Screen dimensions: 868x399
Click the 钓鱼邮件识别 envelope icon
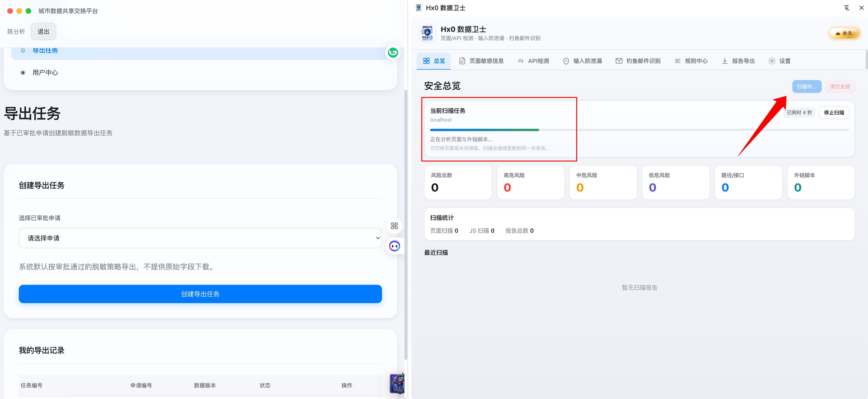click(x=619, y=61)
